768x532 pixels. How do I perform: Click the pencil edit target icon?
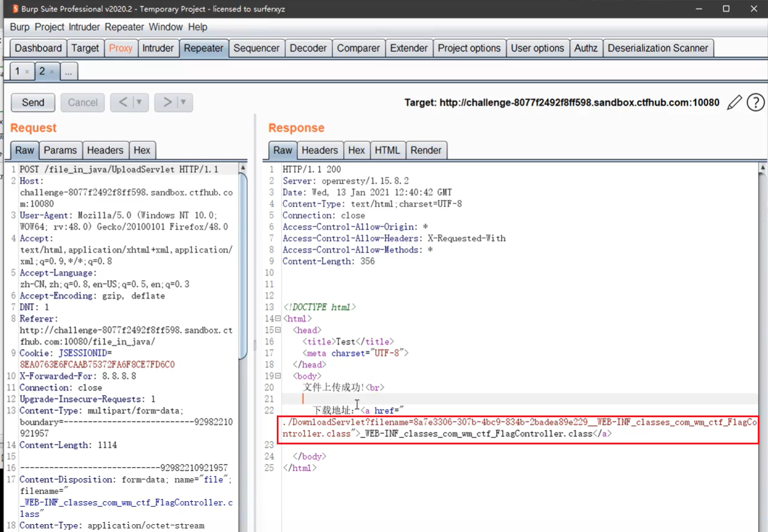pos(734,103)
